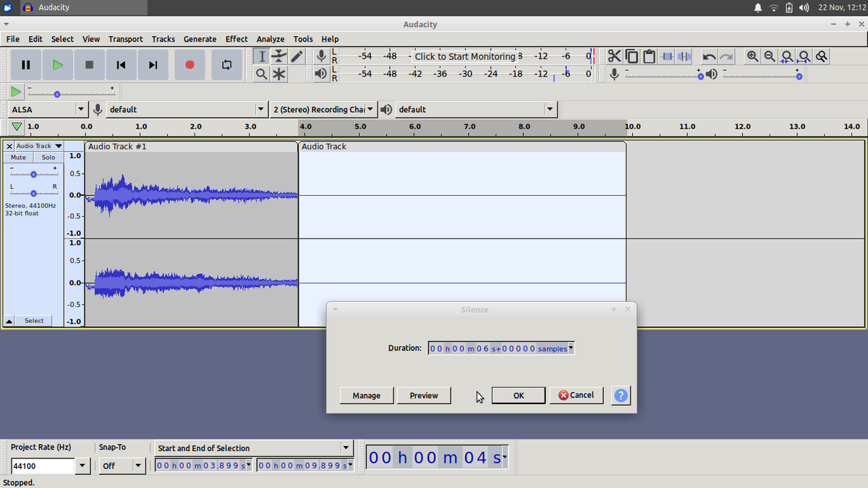Mute Audio Track #1
Viewport: 868px width, 488px height.
click(x=17, y=157)
